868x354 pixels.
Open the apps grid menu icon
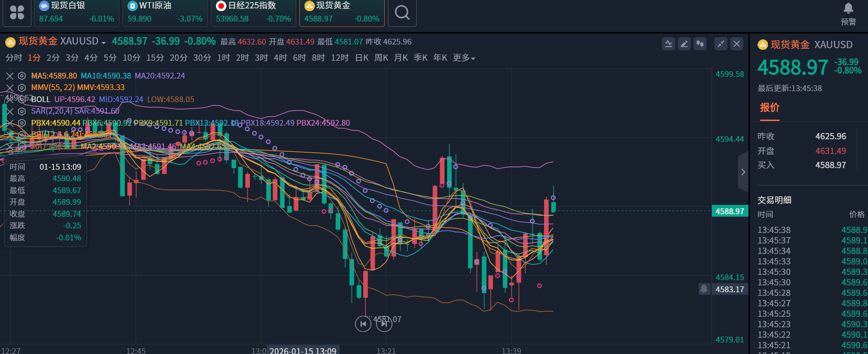[17, 13]
